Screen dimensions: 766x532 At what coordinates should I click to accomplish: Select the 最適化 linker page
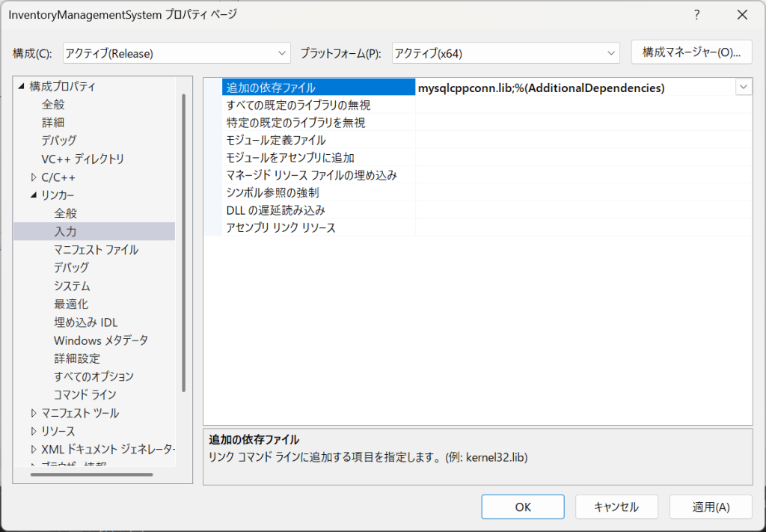(71, 304)
